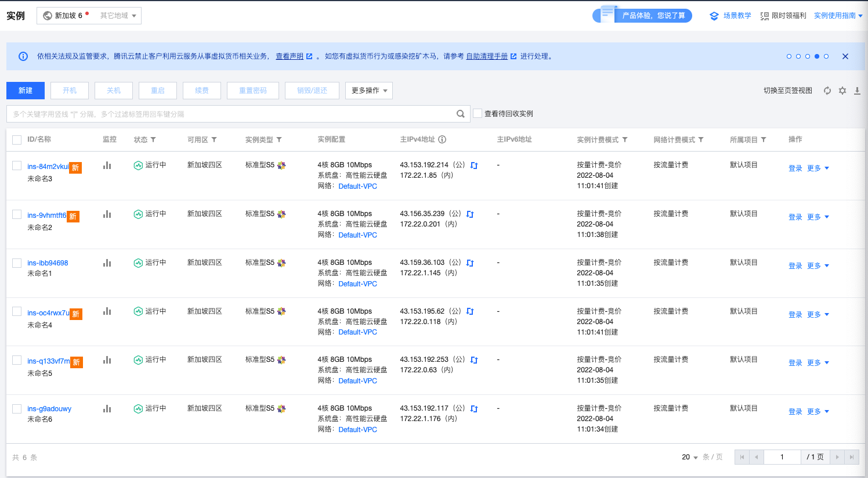Screen dimensions: 868x478
Task: Select checkbox for instance ins-g9adouwy
Action: 17,409
